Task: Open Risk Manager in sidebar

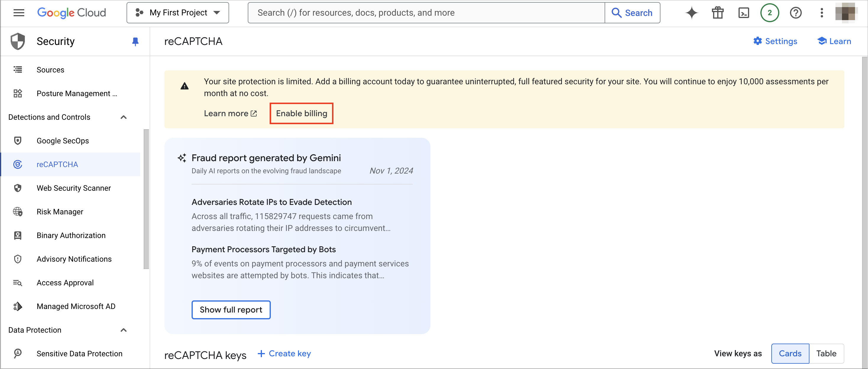Action: 71,212
